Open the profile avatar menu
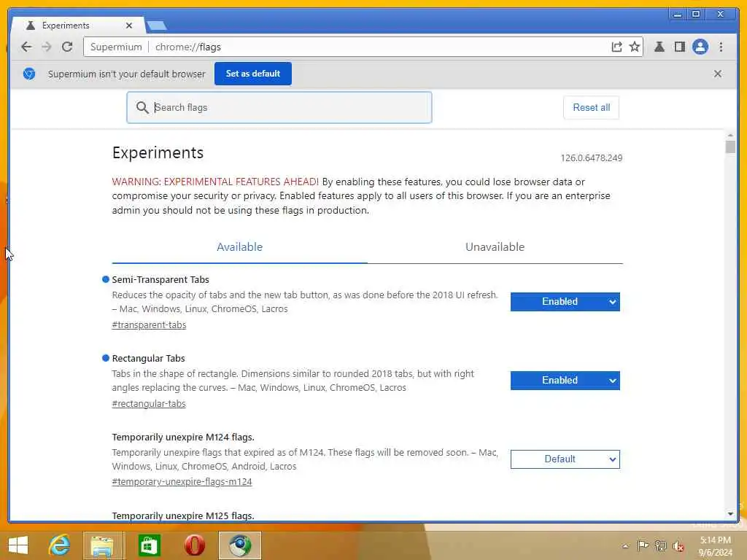This screenshot has height=560, width=747. click(x=700, y=47)
